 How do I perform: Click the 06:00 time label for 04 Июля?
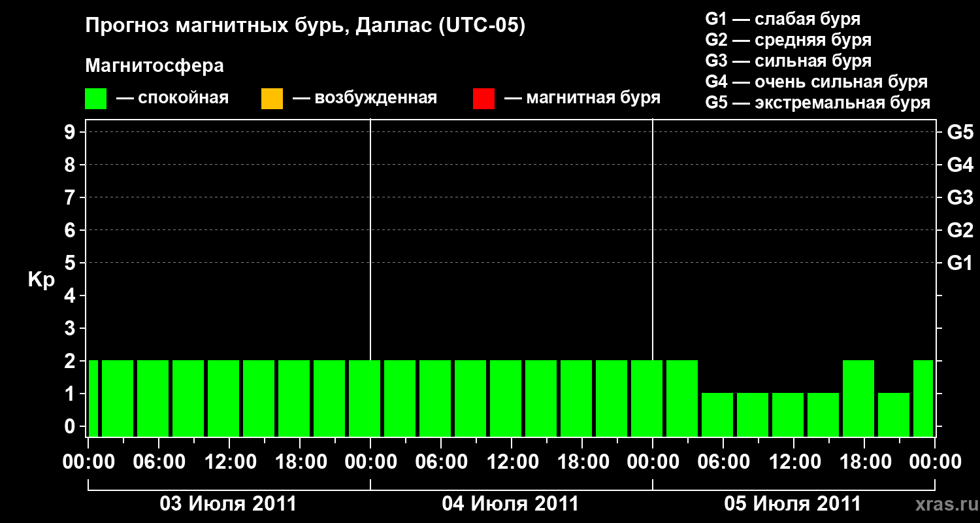pos(441,462)
